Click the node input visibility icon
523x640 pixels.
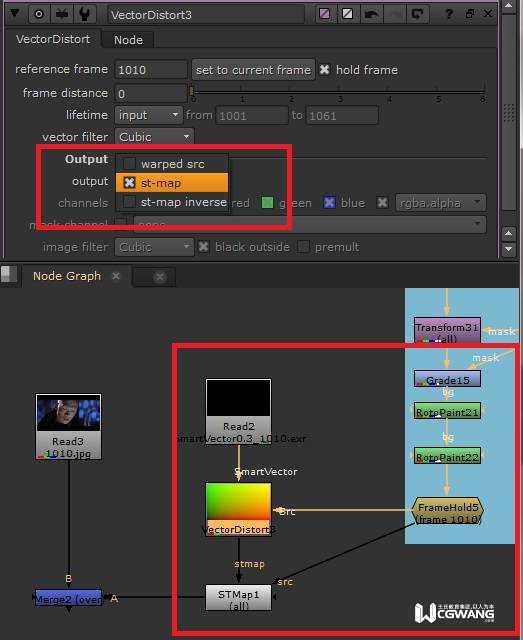(62, 15)
